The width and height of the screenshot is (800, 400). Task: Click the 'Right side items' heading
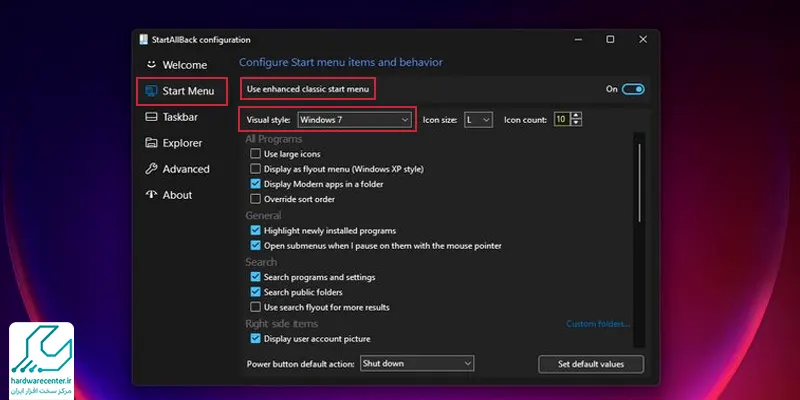click(x=282, y=324)
